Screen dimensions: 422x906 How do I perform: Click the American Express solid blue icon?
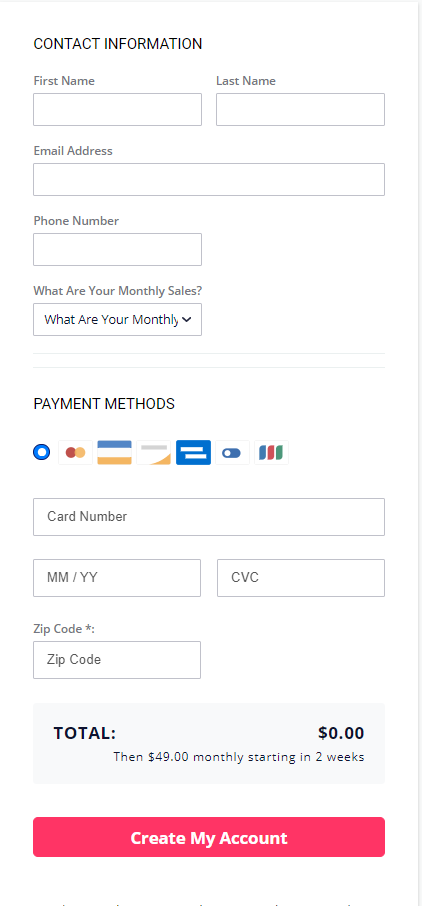pyautogui.click(x=193, y=452)
